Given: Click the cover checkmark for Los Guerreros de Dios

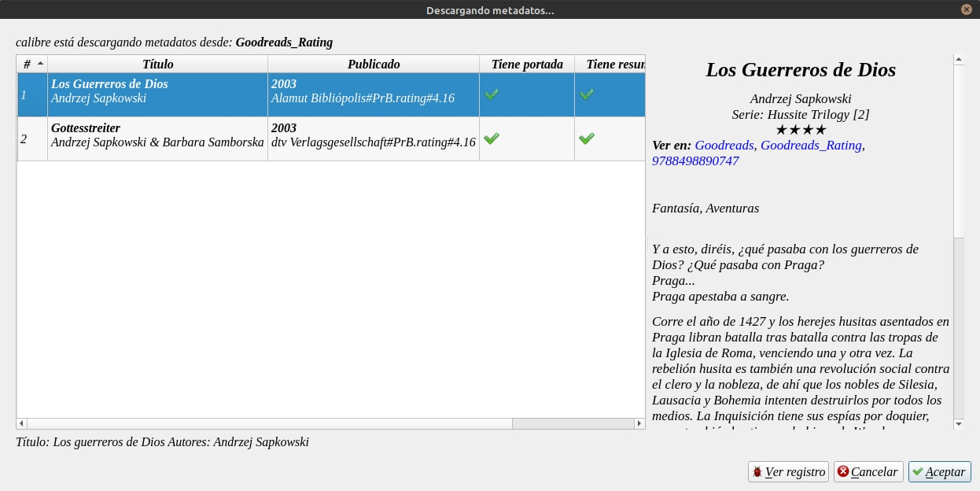Looking at the screenshot, I should pyautogui.click(x=492, y=94).
